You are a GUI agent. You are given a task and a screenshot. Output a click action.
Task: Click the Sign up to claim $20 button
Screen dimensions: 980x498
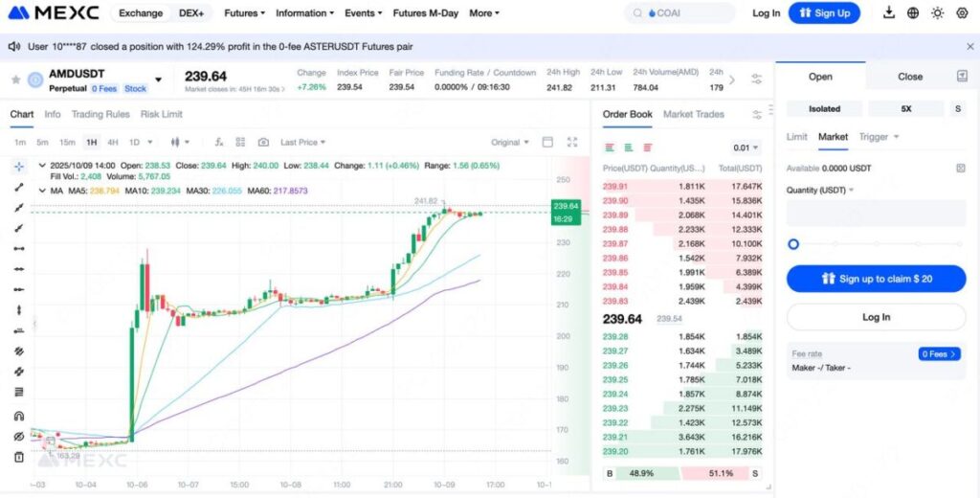(876, 279)
